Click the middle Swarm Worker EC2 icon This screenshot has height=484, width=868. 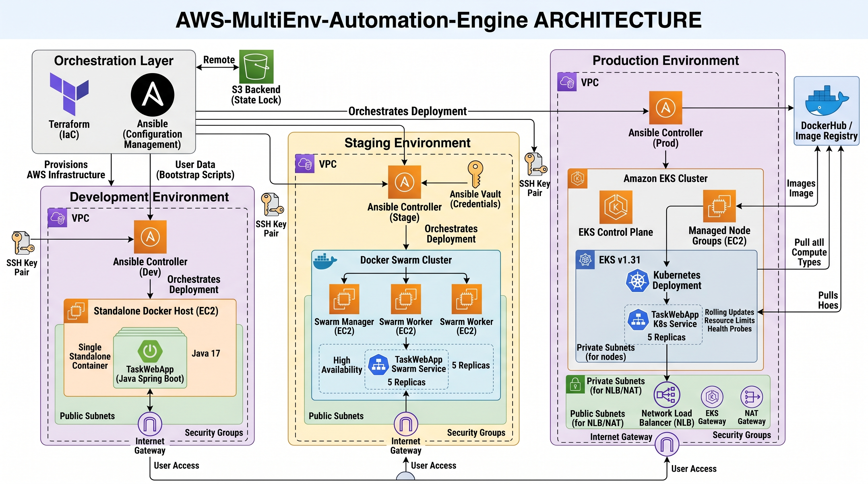[406, 299]
